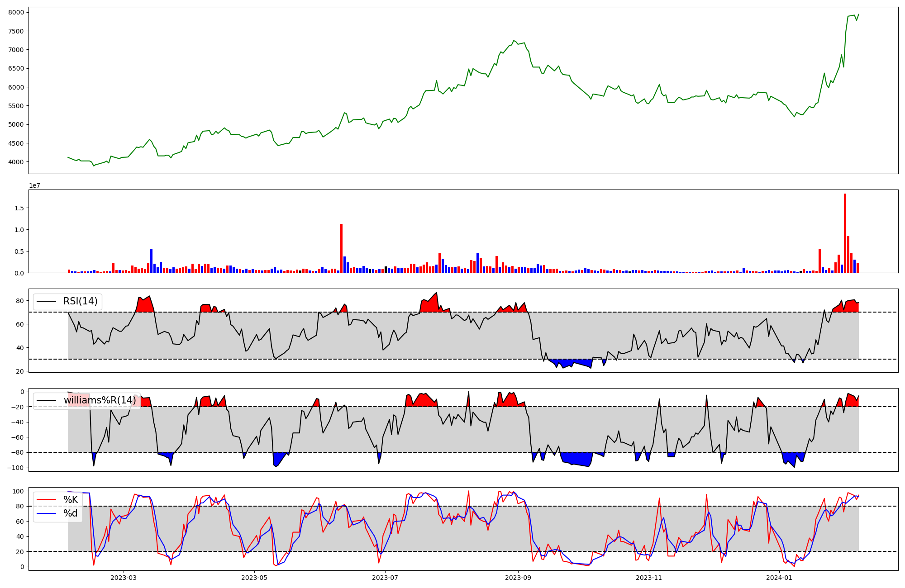
Task: Click the 1e7 volume scale label
Action: point(34,185)
